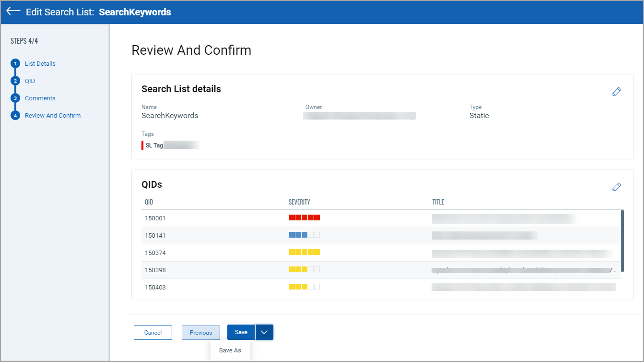Open the Comments step
The width and height of the screenshot is (644, 362).
pyautogui.click(x=40, y=98)
